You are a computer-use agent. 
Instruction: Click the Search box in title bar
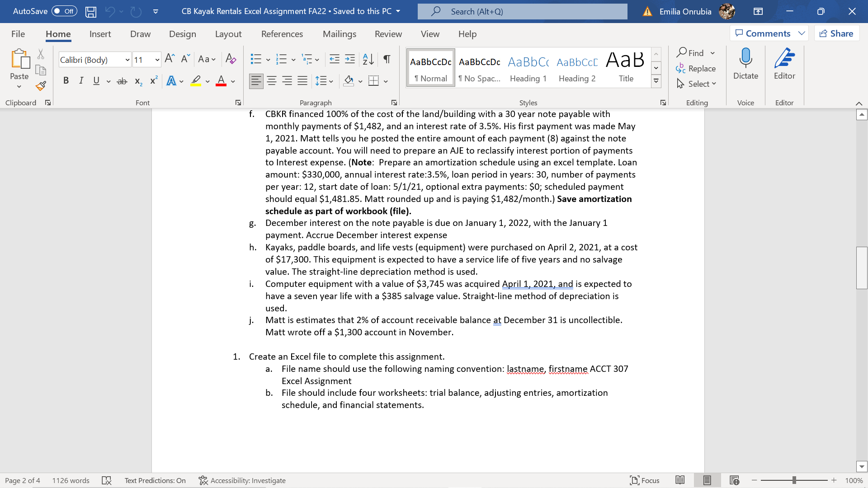coord(523,11)
